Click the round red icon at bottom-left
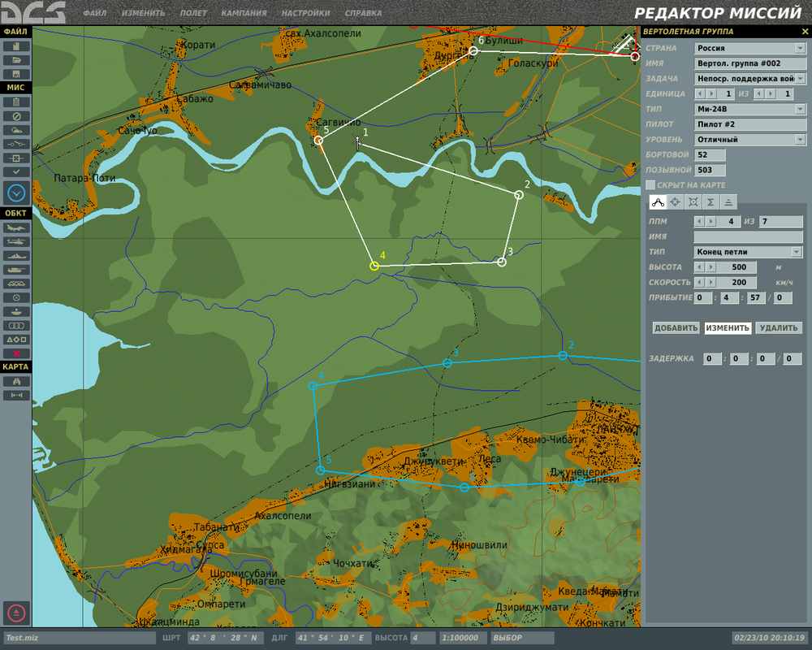812x650 pixels. point(16,613)
